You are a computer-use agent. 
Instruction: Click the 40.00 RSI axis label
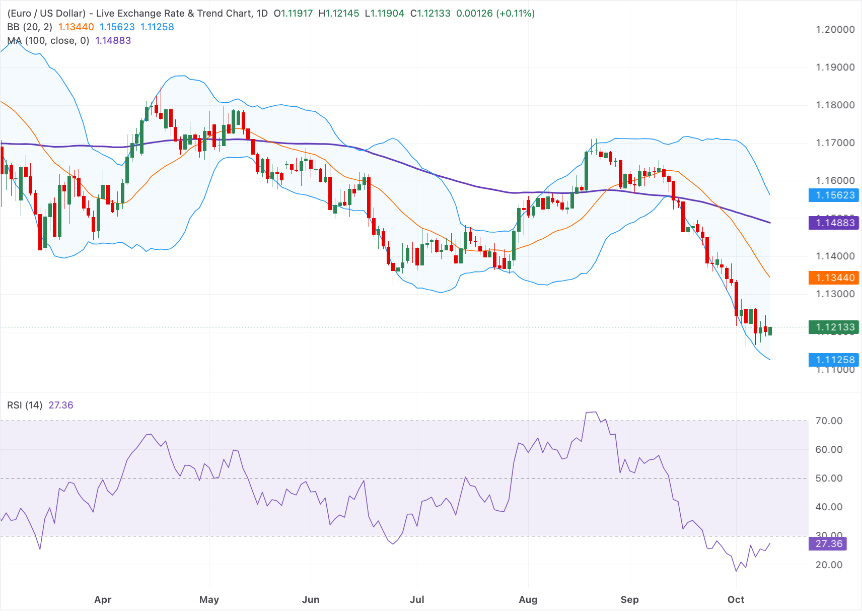[x=829, y=507]
